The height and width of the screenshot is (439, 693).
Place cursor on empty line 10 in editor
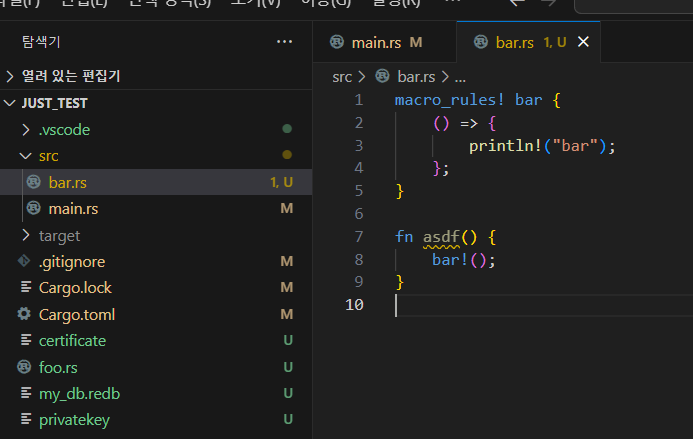pyautogui.click(x=500, y=305)
